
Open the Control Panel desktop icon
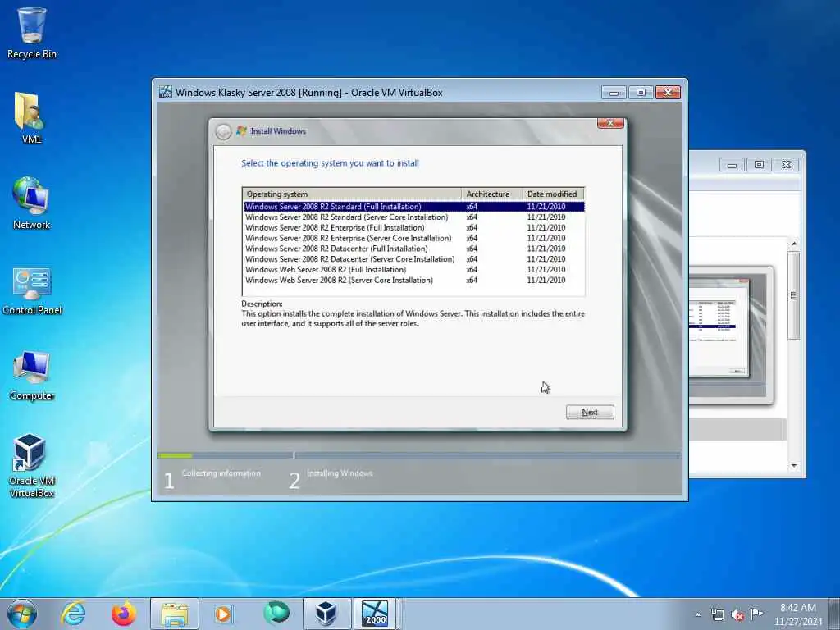32,290
